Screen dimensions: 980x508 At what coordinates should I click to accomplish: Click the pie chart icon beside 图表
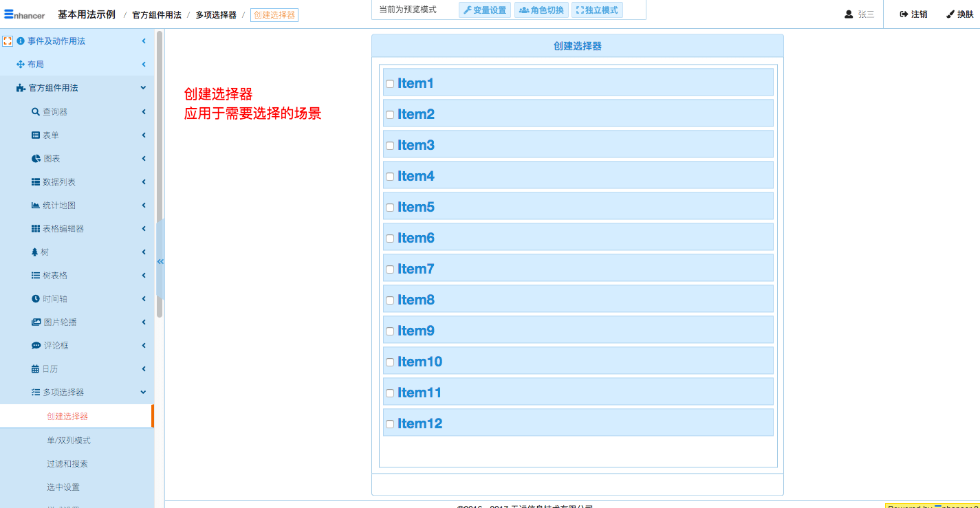pyautogui.click(x=36, y=159)
